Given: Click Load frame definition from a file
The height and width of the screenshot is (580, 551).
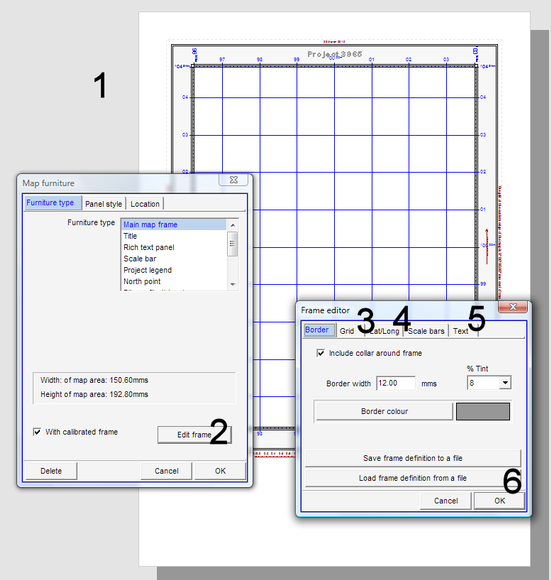Looking at the screenshot, I should [x=413, y=478].
